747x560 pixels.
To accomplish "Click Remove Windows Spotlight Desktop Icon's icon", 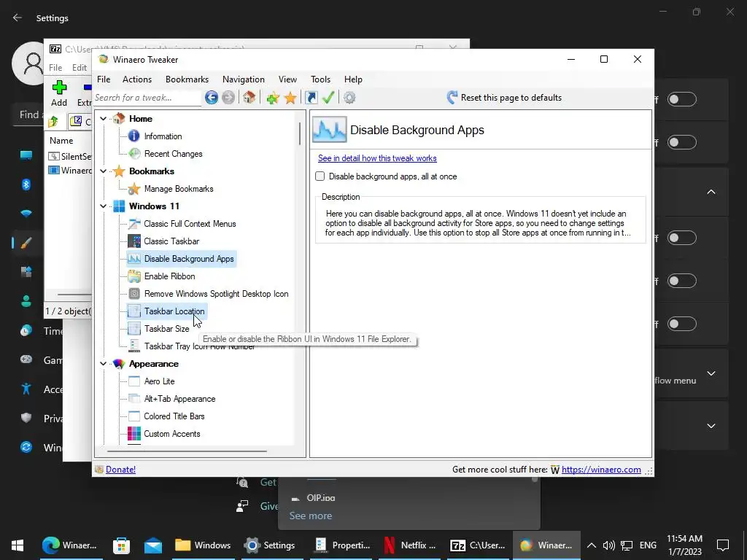I will pos(134,294).
